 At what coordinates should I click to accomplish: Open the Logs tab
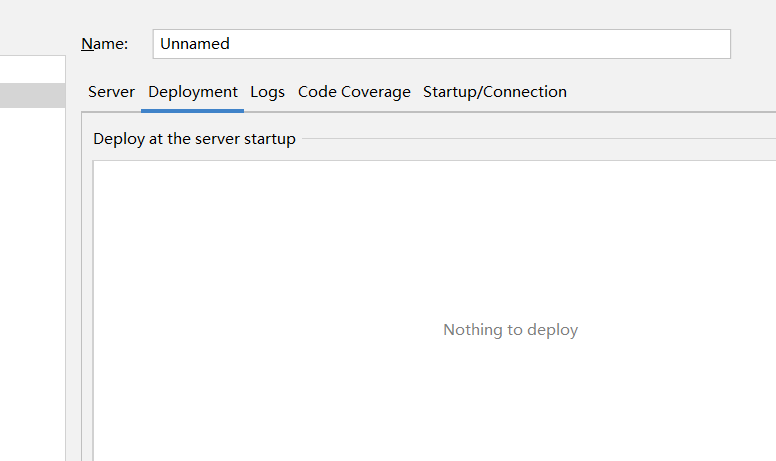[x=267, y=92]
